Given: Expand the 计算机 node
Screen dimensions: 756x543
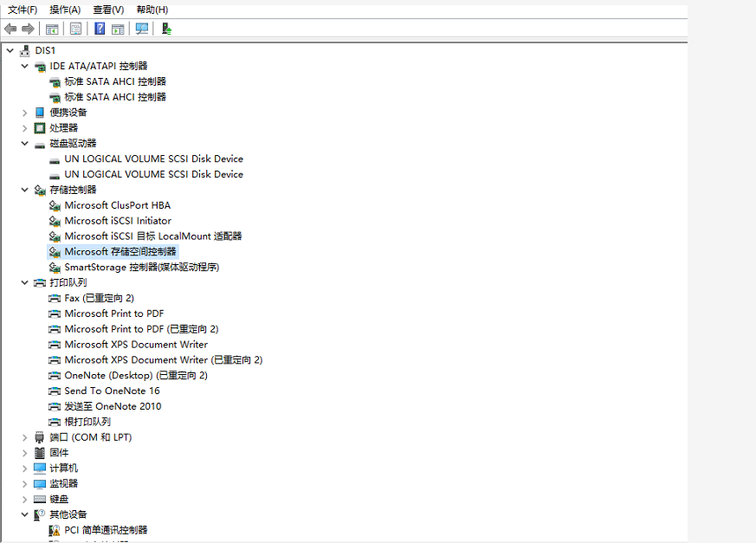Looking at the screenshot, I should 24,469.
